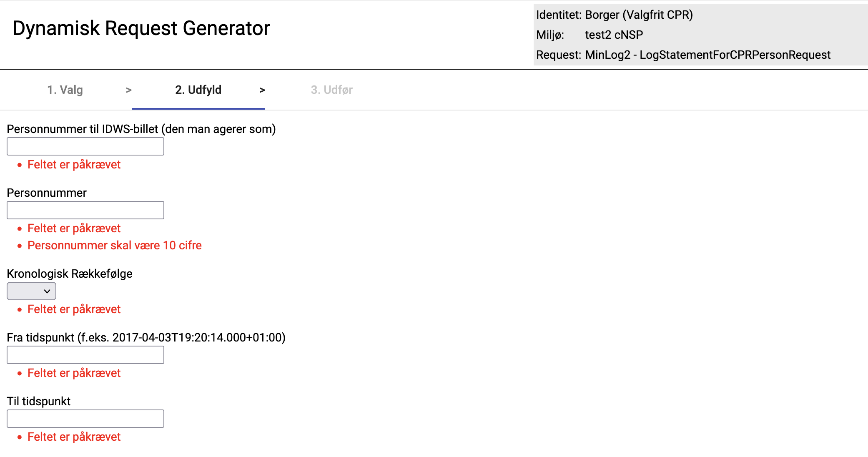Viewport: 868px width, 457px height.
Task: Click the plain Personnummer field label
Action: pos(47,193)
